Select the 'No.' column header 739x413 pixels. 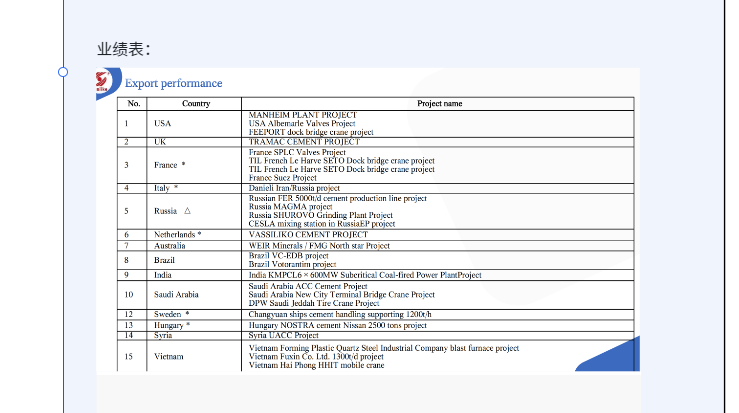[x=134, y=104]
